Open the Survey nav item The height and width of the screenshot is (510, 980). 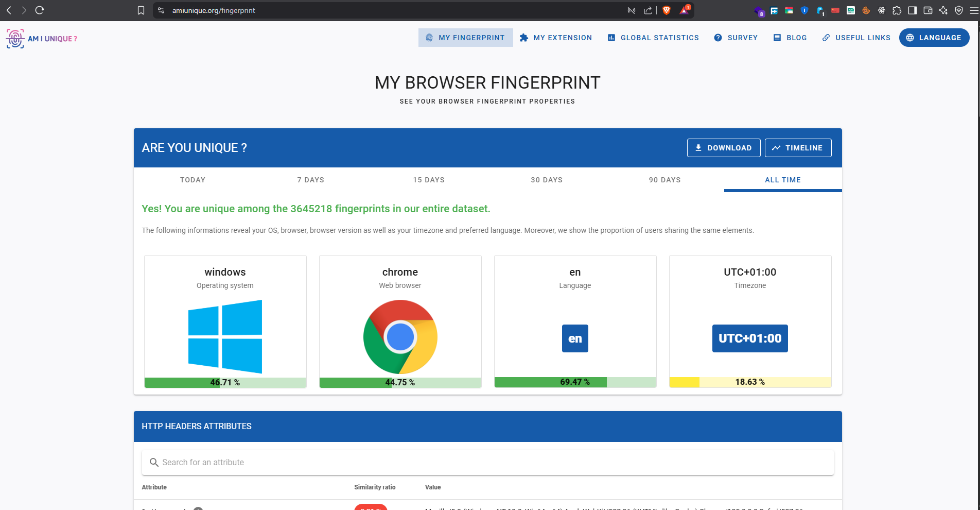tap(736, 38)
